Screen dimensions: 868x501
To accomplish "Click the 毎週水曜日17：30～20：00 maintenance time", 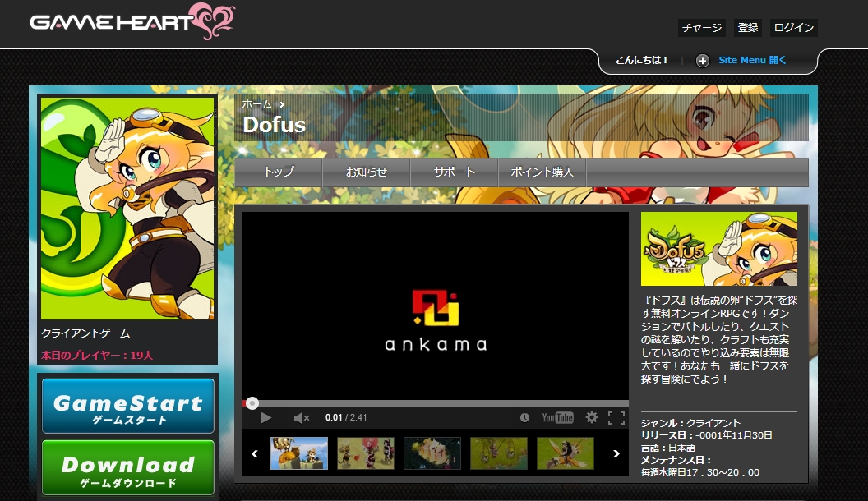I will pos(700,472).
